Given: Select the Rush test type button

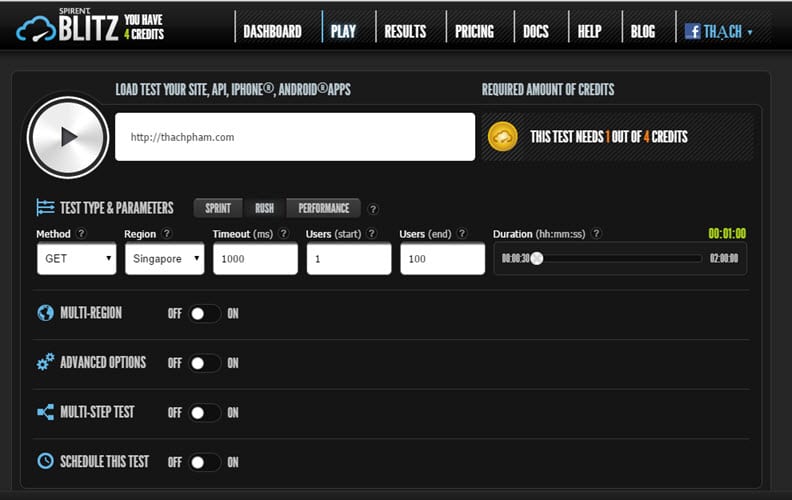Looking at the screenshot, I should 264,208.
